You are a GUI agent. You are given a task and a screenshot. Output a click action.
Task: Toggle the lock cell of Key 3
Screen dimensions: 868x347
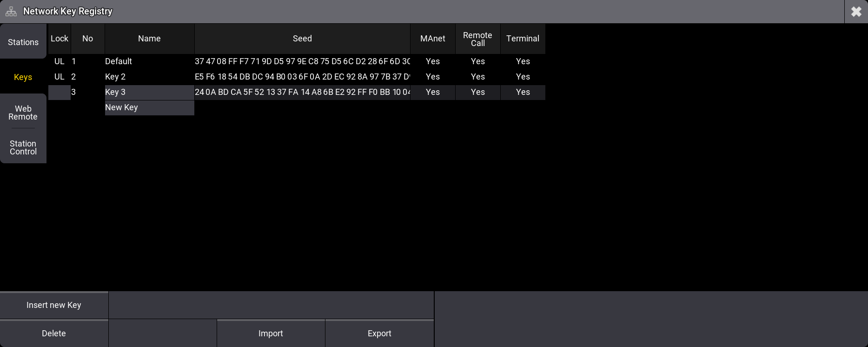60,92
